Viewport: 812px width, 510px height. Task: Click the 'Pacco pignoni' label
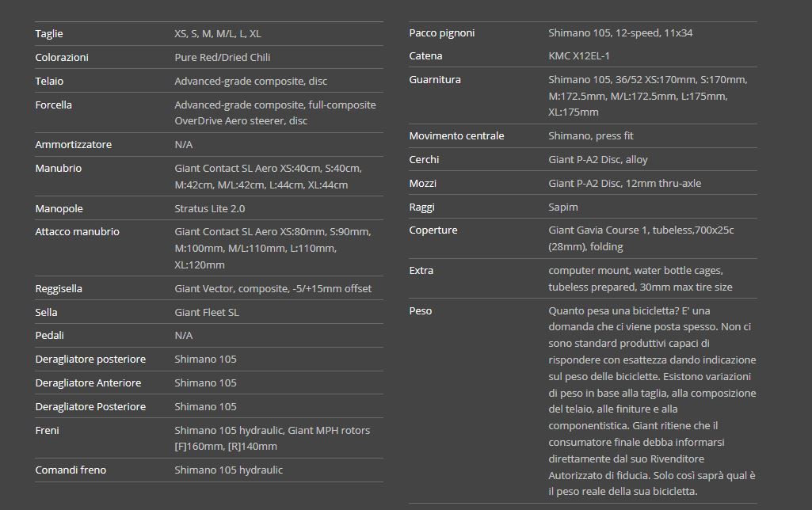[442, 33]
